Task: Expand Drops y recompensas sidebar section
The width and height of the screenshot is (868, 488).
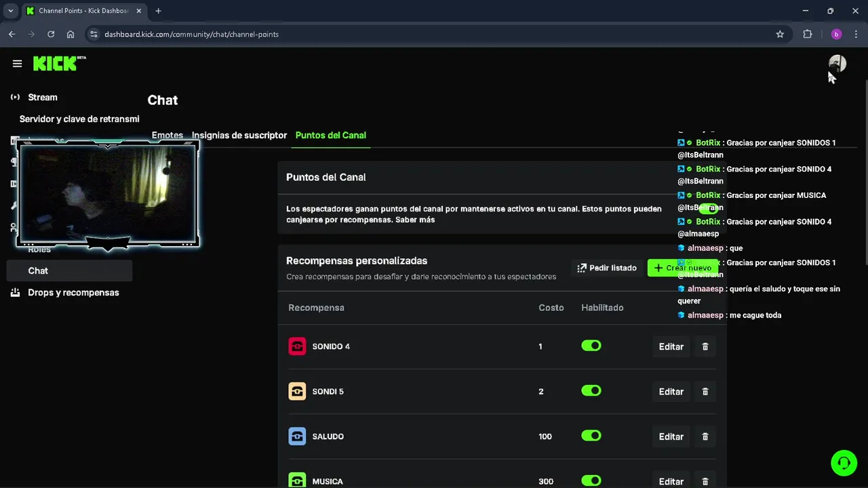Action: (73, 293)
